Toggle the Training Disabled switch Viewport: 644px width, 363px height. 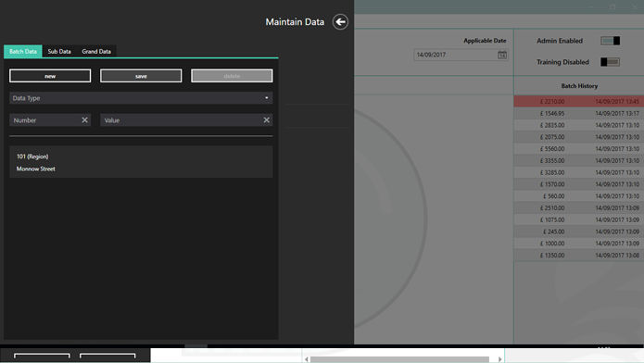click(611, 62)
